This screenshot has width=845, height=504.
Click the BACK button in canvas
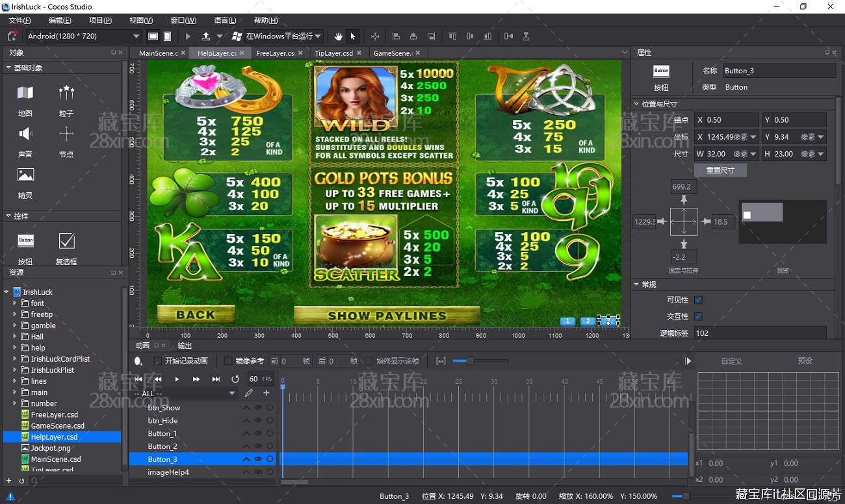(x=196, y=315)
